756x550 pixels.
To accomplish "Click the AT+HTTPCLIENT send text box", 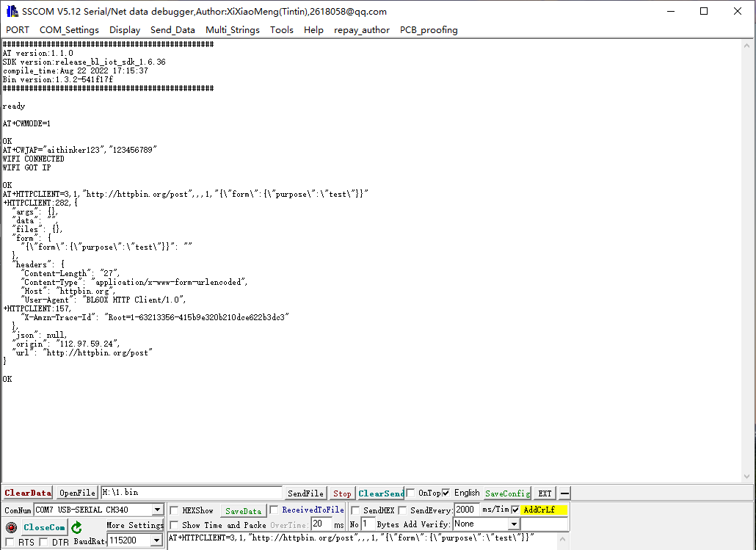I will (x=362, y=541).
